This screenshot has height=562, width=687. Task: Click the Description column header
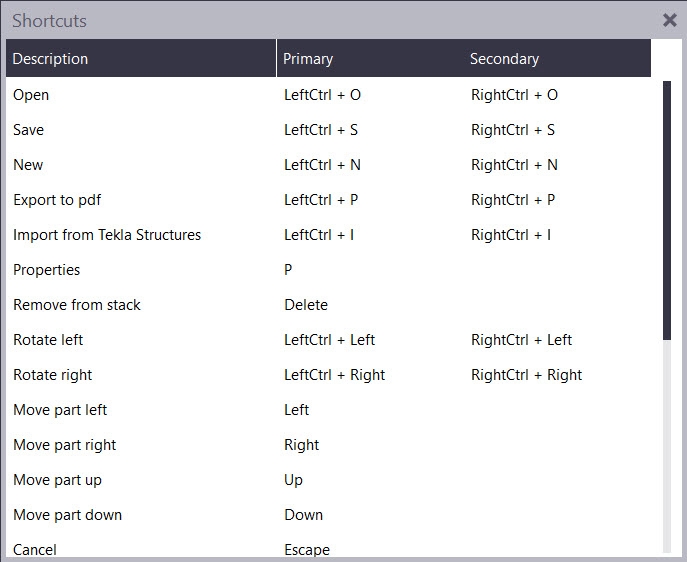tap(50, 59)
